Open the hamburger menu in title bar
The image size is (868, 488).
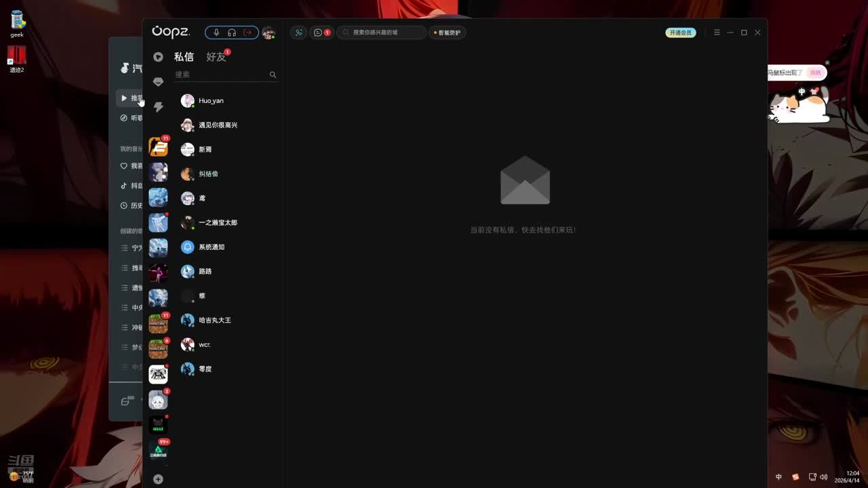[x=717, y=33]
